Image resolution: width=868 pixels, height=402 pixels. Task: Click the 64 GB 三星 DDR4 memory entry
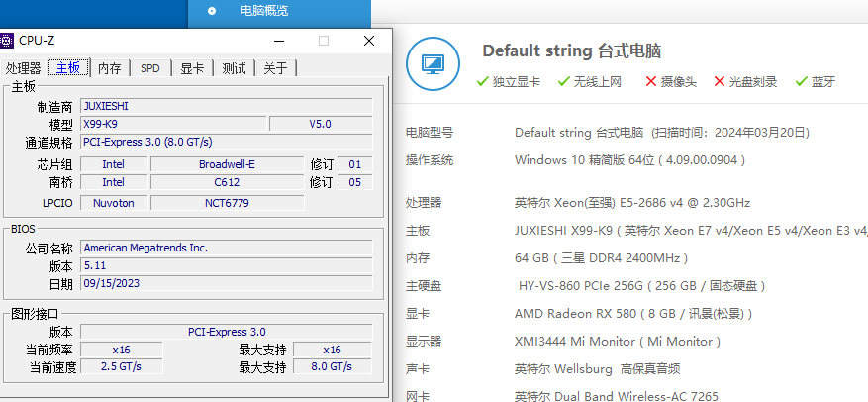[x=601, y=258]
